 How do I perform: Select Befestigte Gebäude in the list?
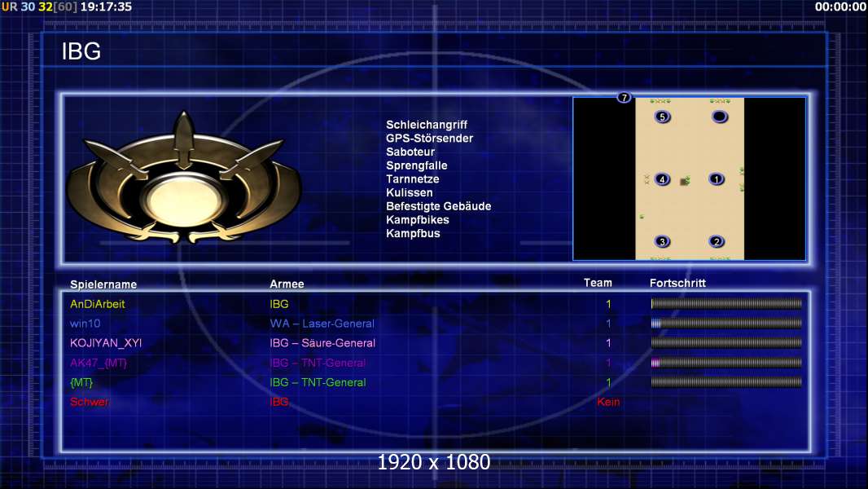click(x=438, y=206)
